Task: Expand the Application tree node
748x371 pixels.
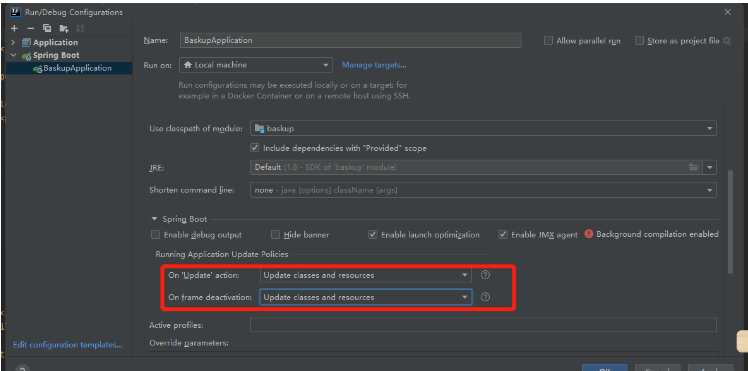Action: click(x=13, y=42)
